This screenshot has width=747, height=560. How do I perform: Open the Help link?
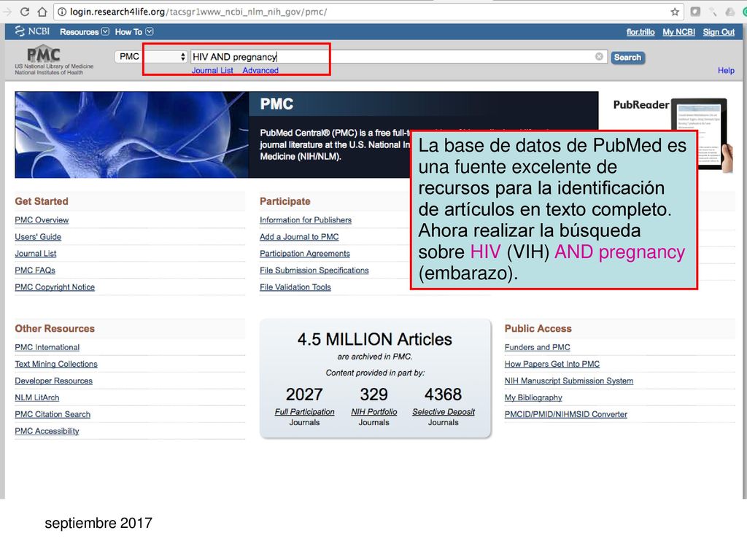click(x=726, y=71)
